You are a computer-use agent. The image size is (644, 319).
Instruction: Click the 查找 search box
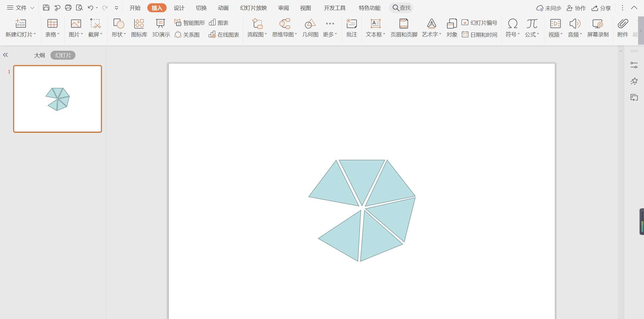401,8
